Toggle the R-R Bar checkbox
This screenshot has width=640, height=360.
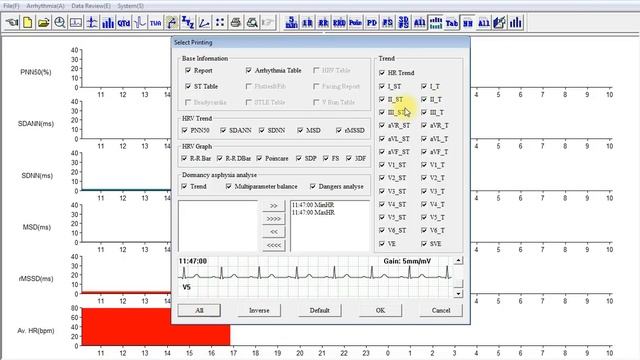coord(184,158)
